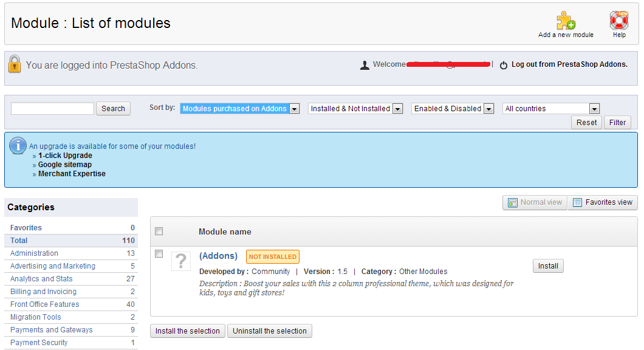Expand the Enabled & Disabled dropdown

click(x=452, y=109)
